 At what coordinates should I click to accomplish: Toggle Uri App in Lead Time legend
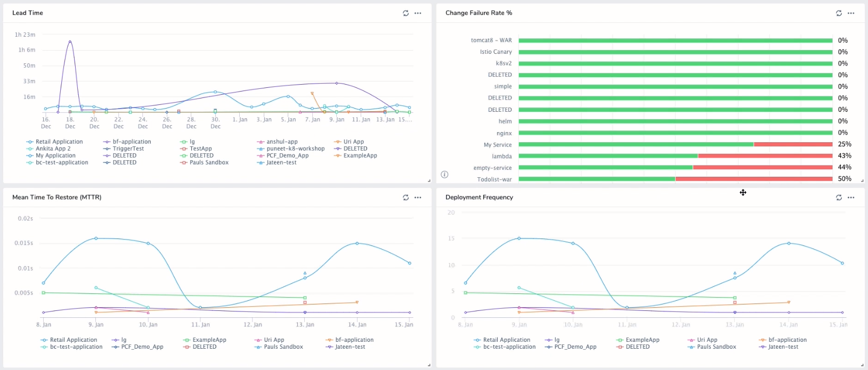(349, 142)
